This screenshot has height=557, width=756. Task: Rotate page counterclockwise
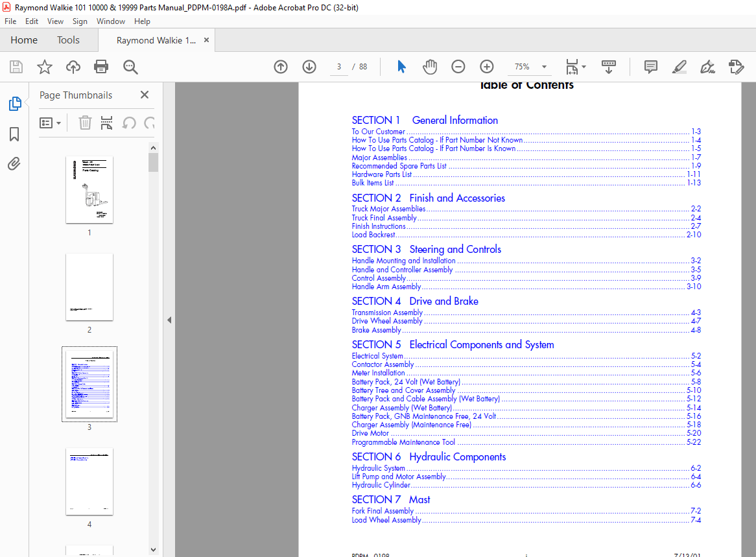click(129, 123)
